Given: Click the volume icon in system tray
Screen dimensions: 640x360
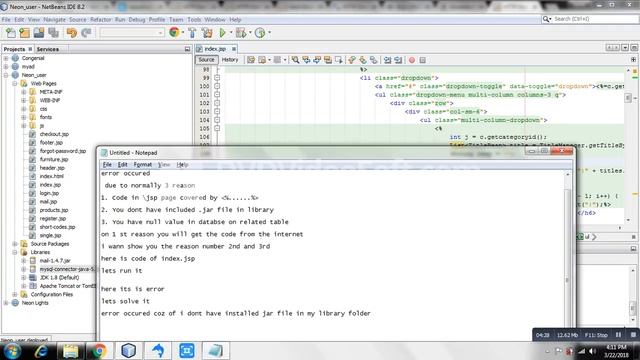Looking at the screenshot, I should click(x=592, y=351).
